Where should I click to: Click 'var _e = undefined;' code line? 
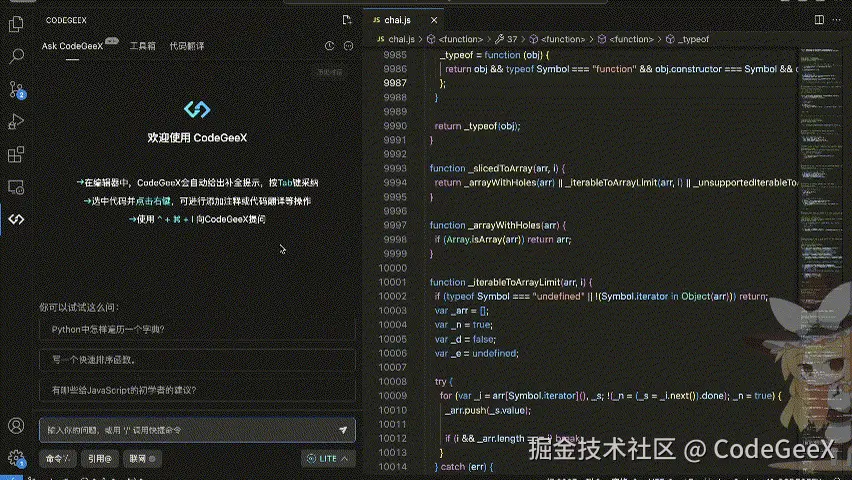[x=477, y=353]
